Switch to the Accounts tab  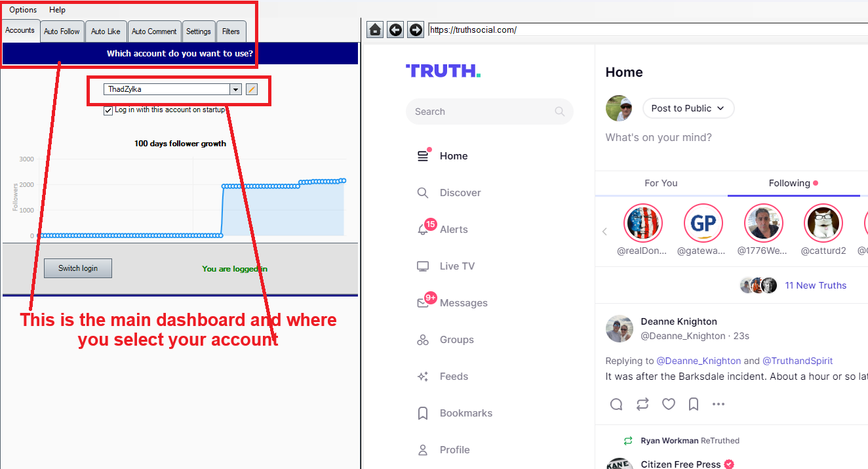[20, 30]
